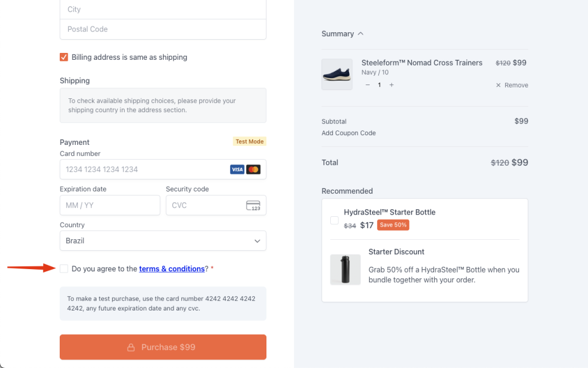The height and width of the screenshot is (368, 588).
Task: Click the Mastercard icon
Action: pos(253,169)
